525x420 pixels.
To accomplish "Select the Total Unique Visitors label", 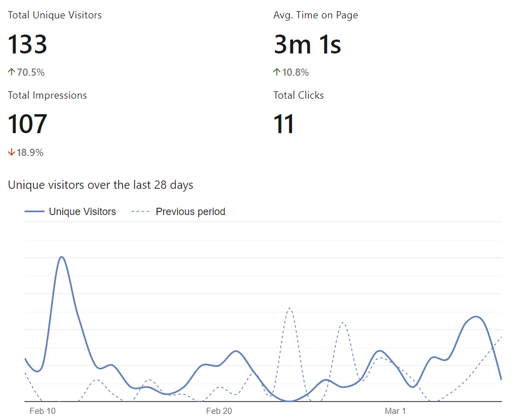I will 55,15.
